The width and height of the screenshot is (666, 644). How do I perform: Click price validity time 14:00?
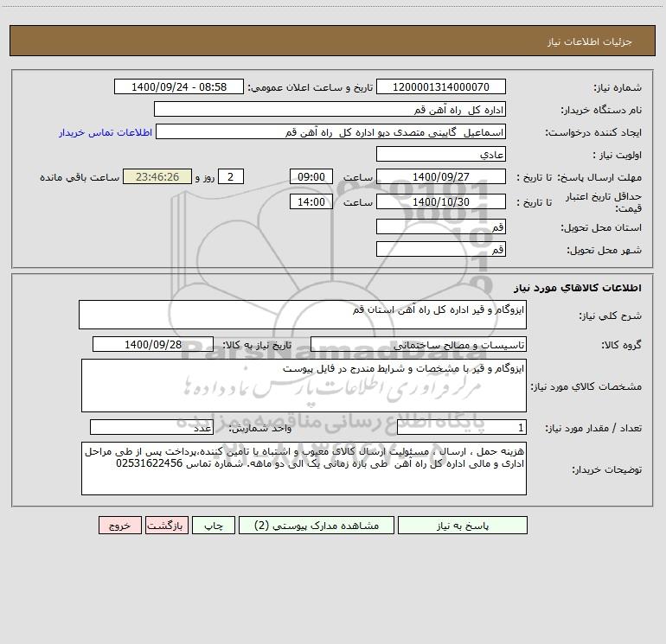tap(311, 201)
